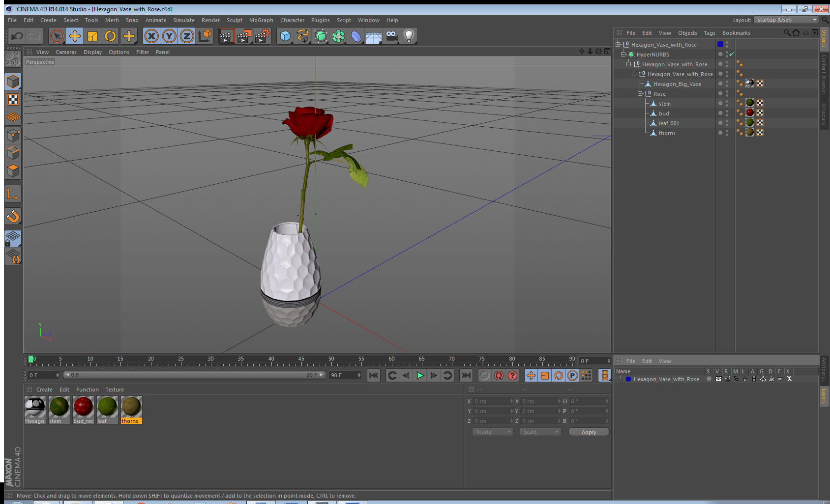
Task: Open the Simulate menu
Action: tap(184, 20)
